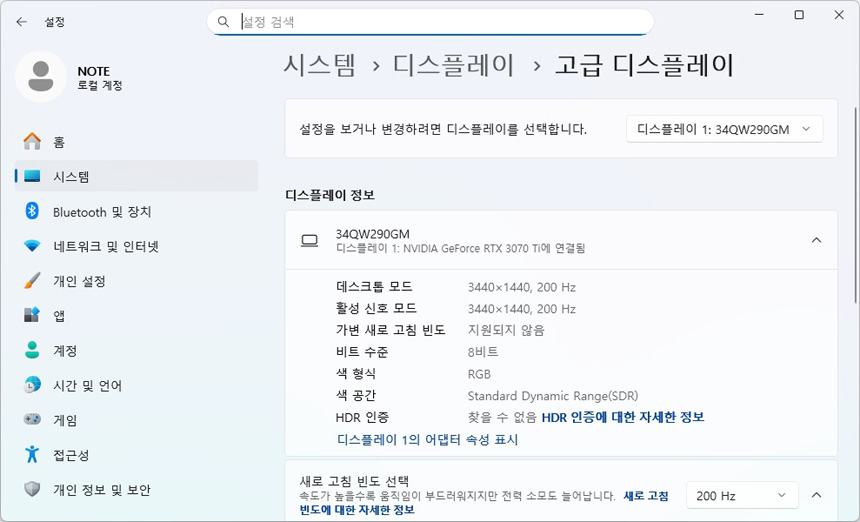This screenshot has width=860, height=522.
Task: Collapse the 34QW290GM display info section
Action: [x=816, y=240]
